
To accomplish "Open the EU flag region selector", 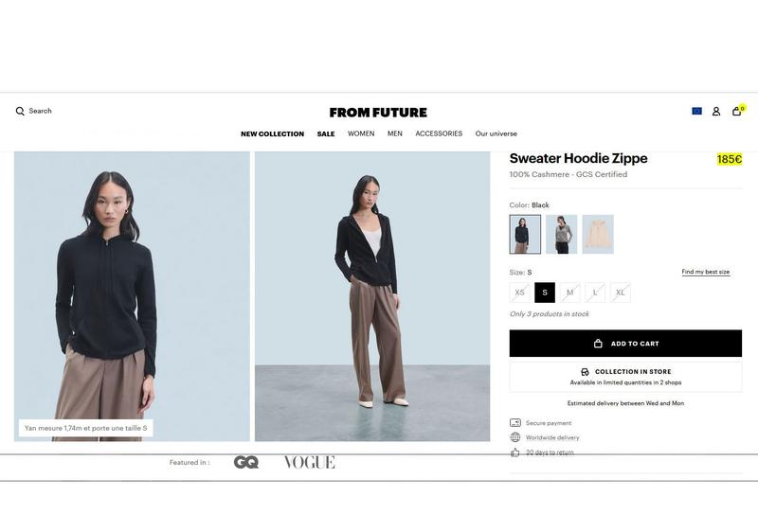I will coord(696,111).
